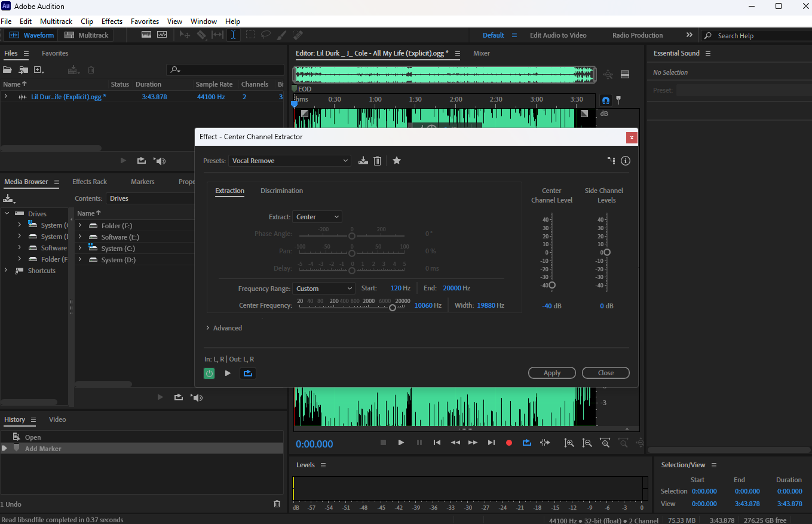Open the Mixer tab
The width and height of the screenshot is (812, 524).
point(482,53)
